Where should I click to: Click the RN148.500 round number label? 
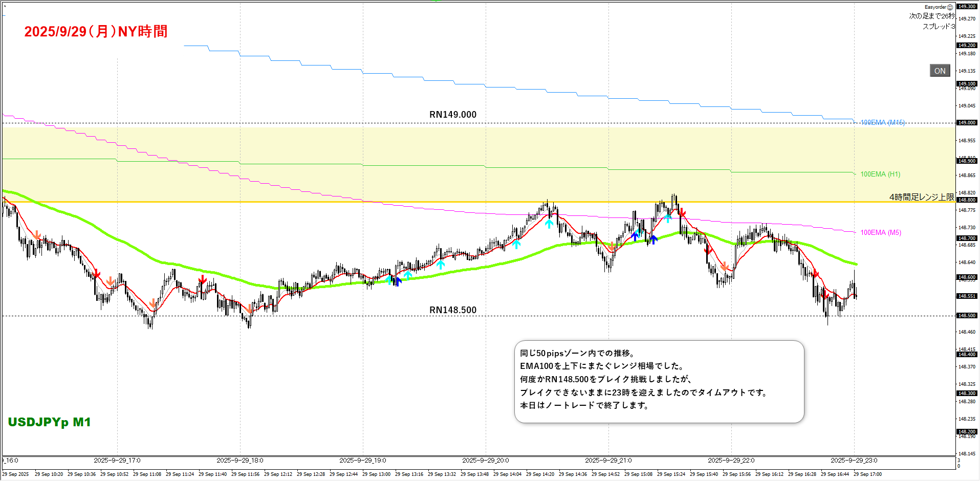[452, 310]
